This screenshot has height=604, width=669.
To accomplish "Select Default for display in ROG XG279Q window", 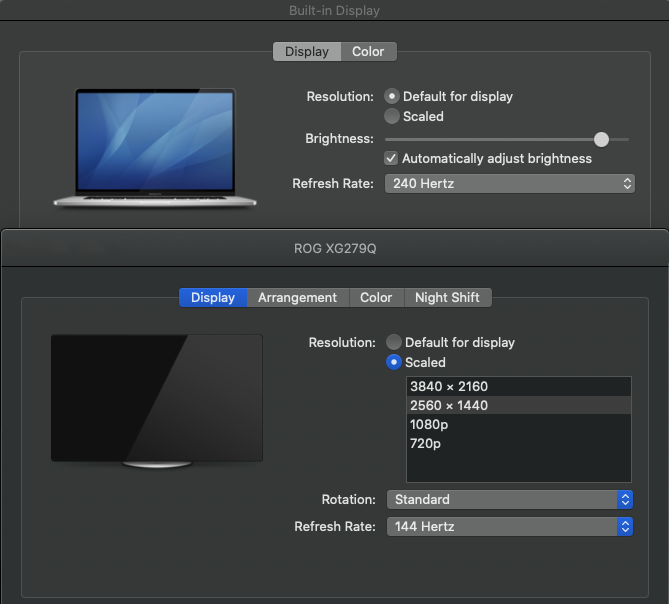I will tap(395, 342).
